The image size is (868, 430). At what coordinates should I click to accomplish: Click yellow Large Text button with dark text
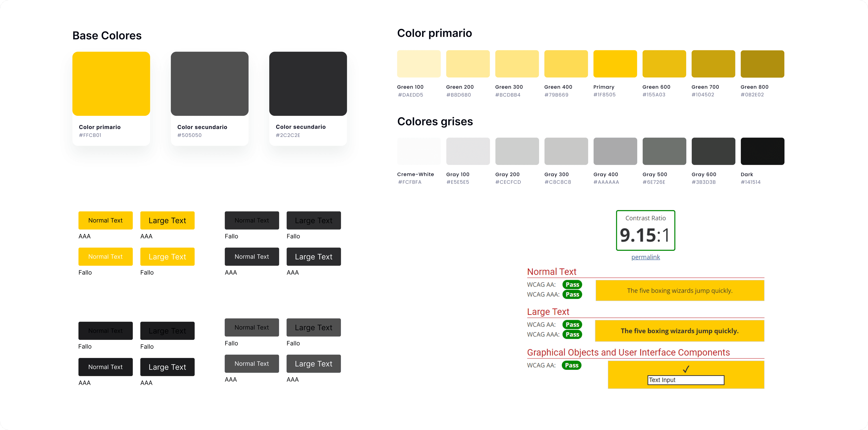[x=167, y=221]
